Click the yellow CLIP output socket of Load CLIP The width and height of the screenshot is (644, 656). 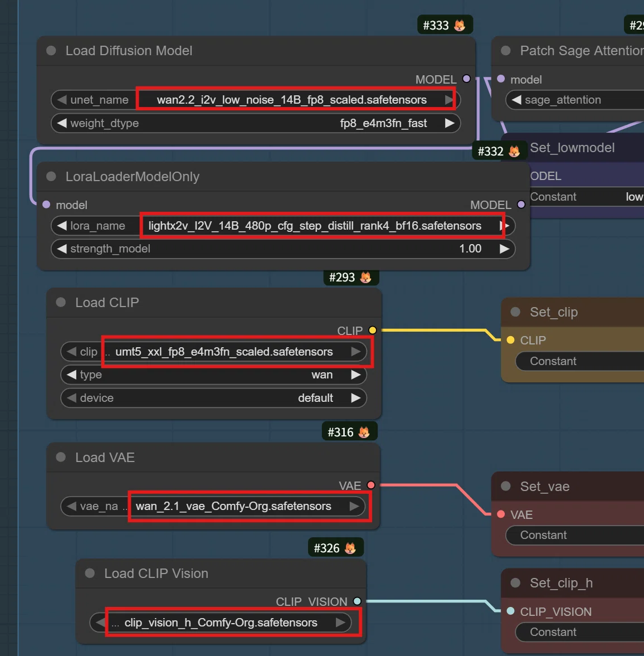click(x=372, y=330)
